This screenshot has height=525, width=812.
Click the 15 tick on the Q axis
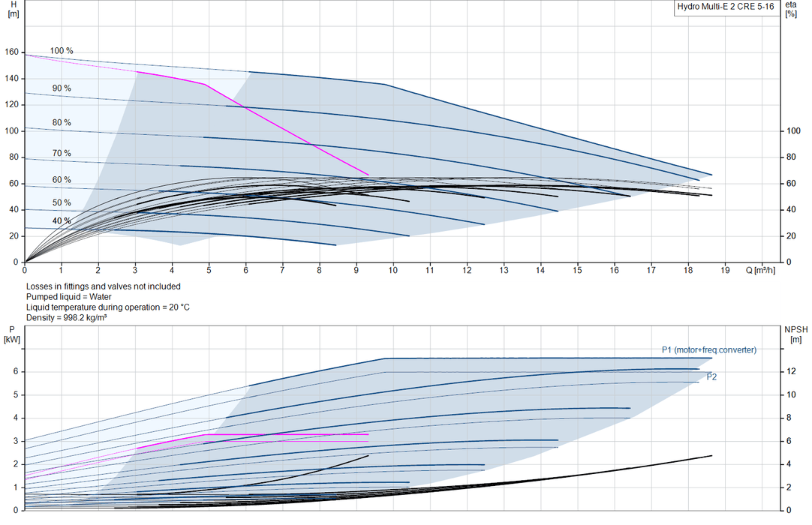click(577, 270)
